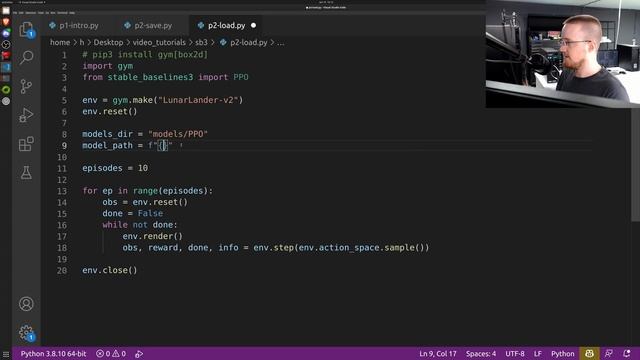The image size is (640, 360).
Task: Change end of line sequence 'LF'
Action: tap(538, 353)
